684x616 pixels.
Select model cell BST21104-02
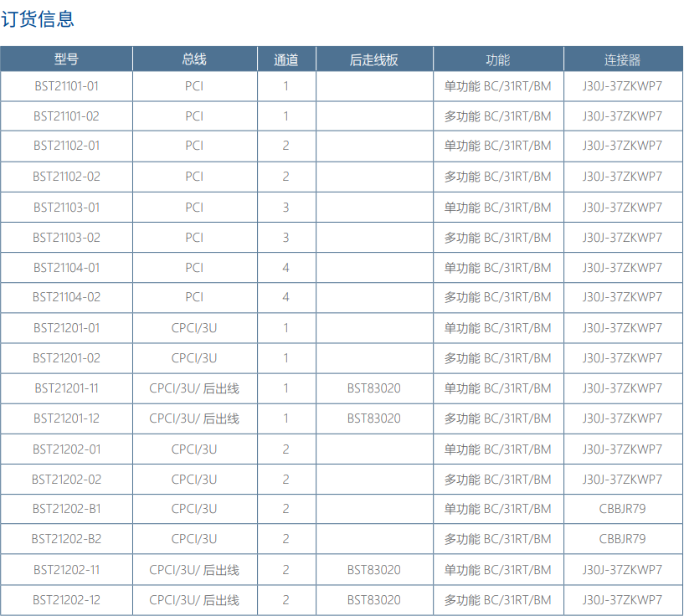pyautogui.click(x=66, y=297)
